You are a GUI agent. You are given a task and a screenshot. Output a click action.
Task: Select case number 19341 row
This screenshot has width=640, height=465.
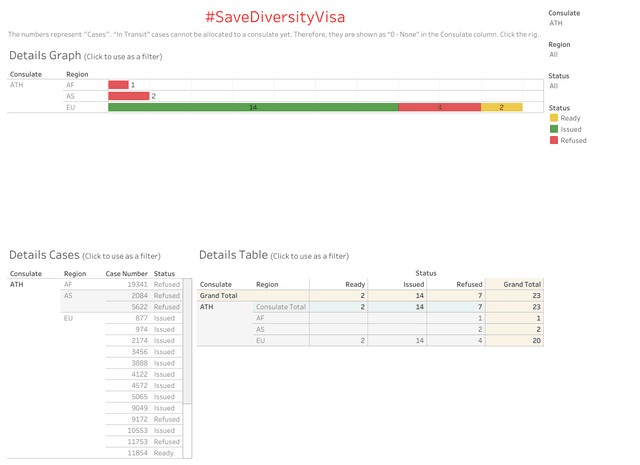pyautogui.click(x=142, y=285)
